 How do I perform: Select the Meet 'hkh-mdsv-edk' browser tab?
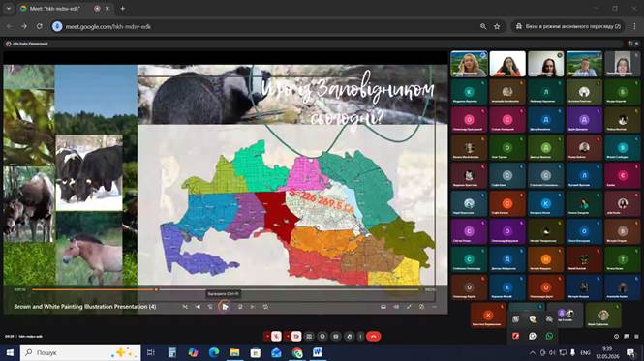click(x=66, y=8)
